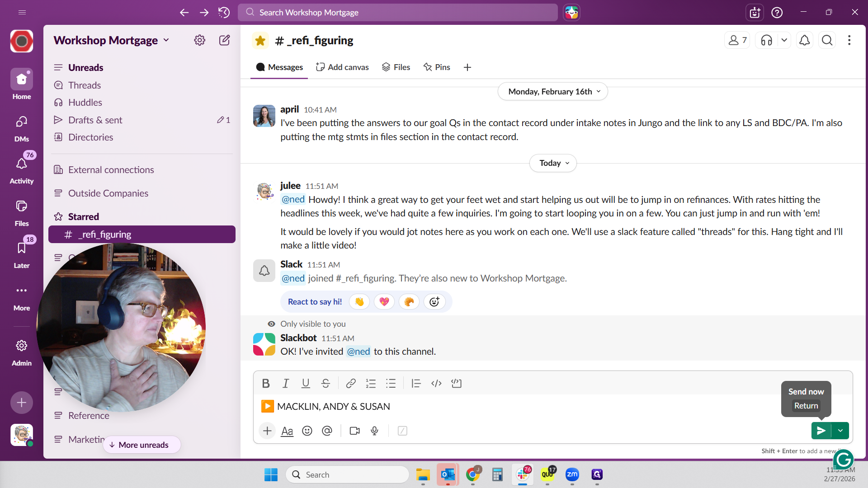This screenshot has height=488, width=868.
Task: Click the microphone audio clip icon
Action: [374, 431]
